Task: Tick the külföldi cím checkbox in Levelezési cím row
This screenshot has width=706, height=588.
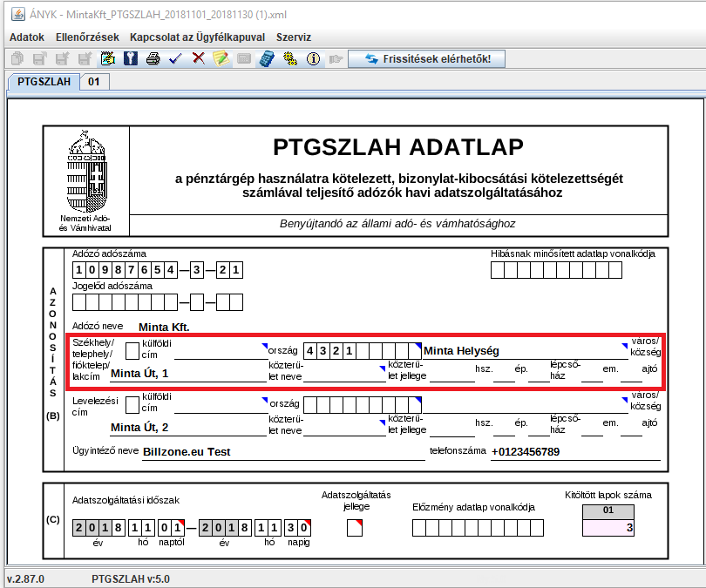Action: [132, 405]
